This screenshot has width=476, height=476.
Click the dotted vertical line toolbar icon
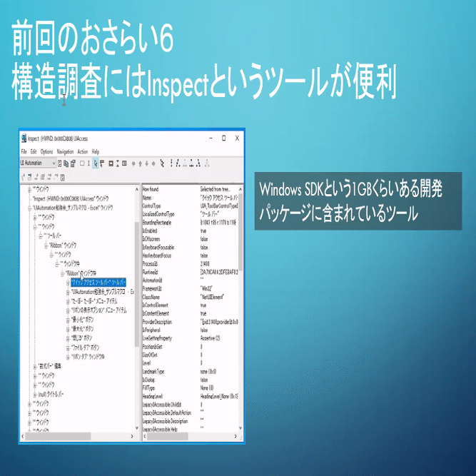(171, 163)
